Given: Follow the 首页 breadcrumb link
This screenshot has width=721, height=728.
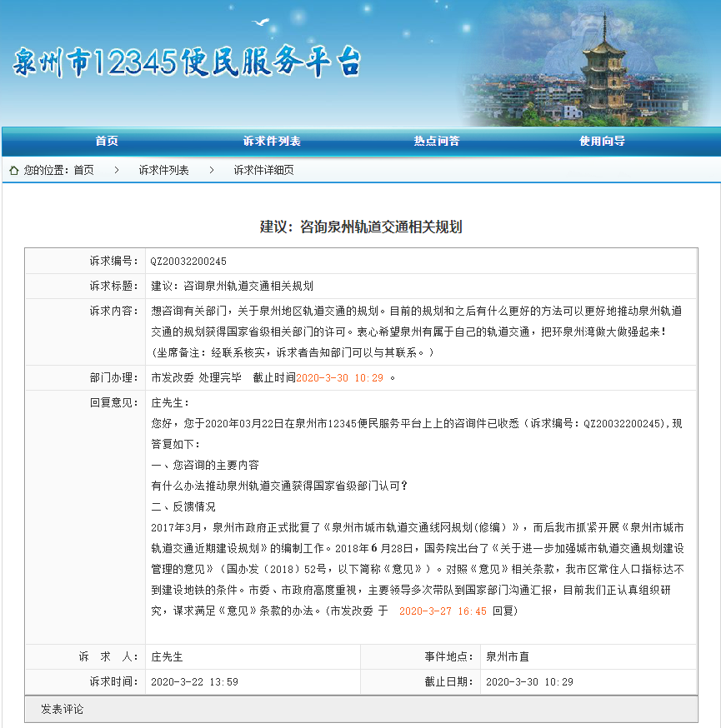Looking at the screenshot, I should click(83, 170).
